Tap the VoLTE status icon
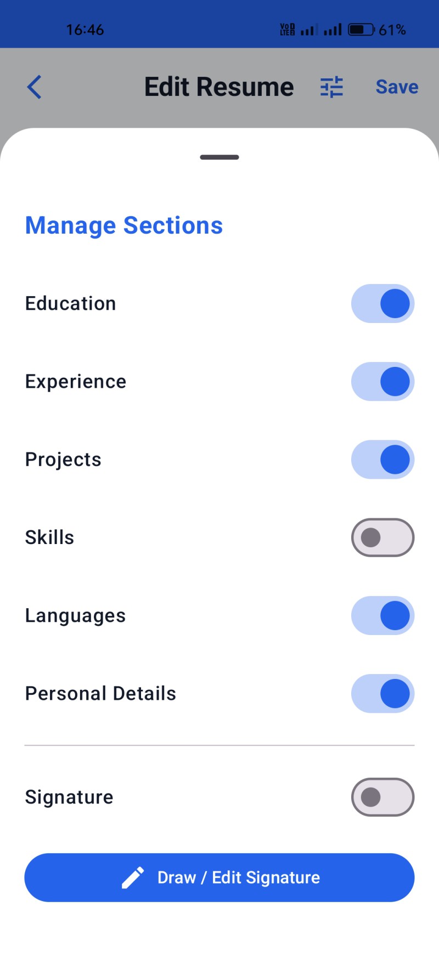 [x=287, y=30]
